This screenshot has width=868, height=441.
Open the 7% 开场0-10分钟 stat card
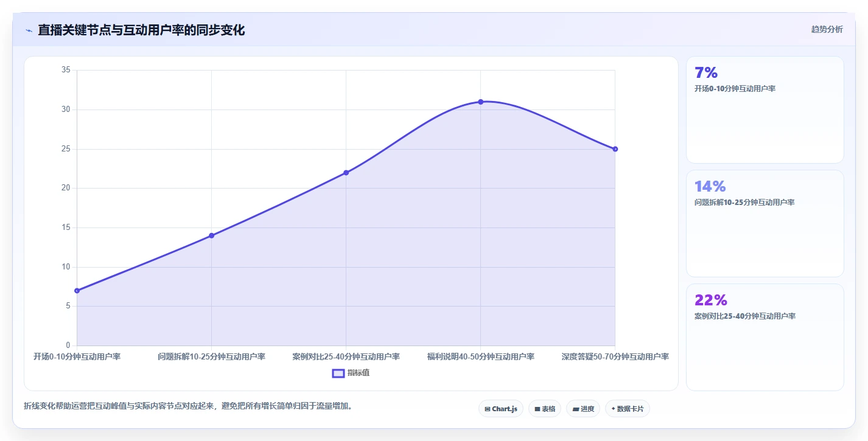[765, 109]
